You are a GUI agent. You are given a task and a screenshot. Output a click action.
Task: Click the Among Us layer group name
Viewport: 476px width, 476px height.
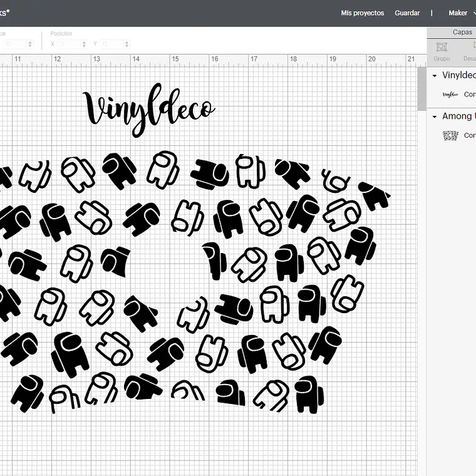[x=458, y=116]
